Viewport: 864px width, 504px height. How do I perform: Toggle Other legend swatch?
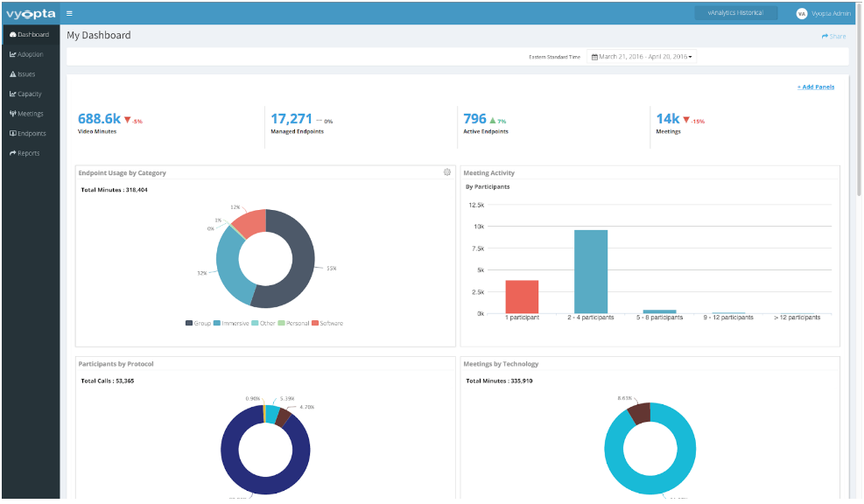255,324
